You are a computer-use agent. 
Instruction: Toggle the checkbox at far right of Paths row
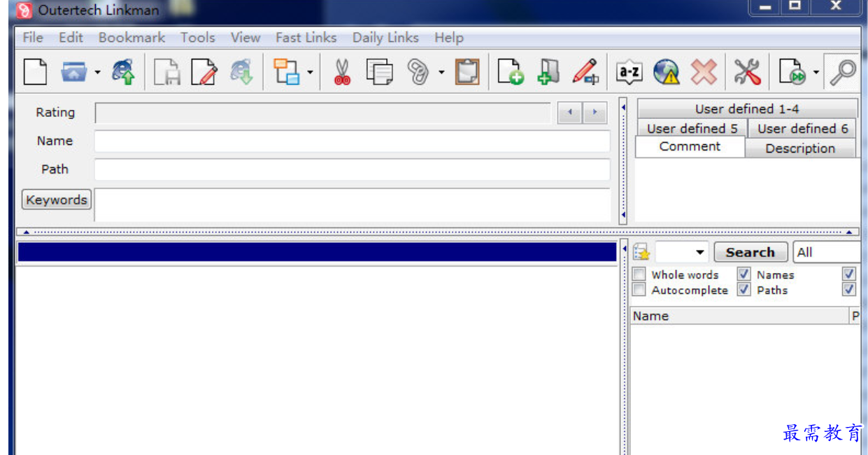click(849, 289)
